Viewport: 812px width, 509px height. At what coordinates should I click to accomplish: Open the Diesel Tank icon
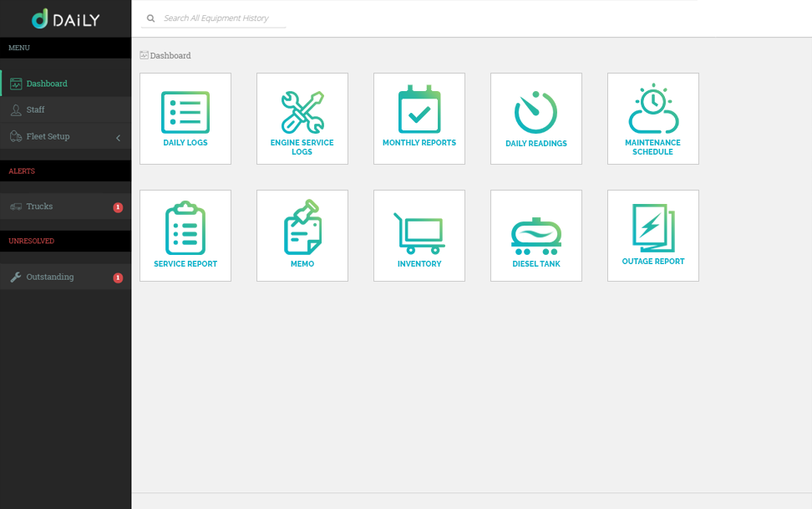[x=535, y=237]
